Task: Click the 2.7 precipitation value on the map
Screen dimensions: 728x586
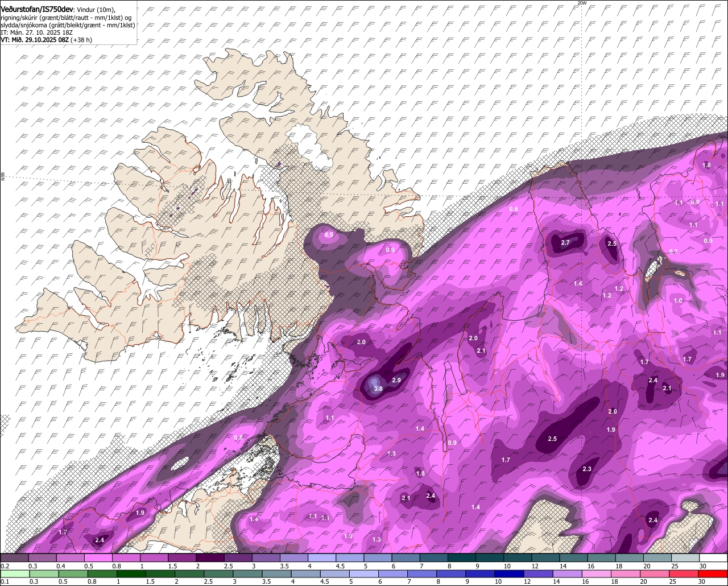Action: click(565, 242)
